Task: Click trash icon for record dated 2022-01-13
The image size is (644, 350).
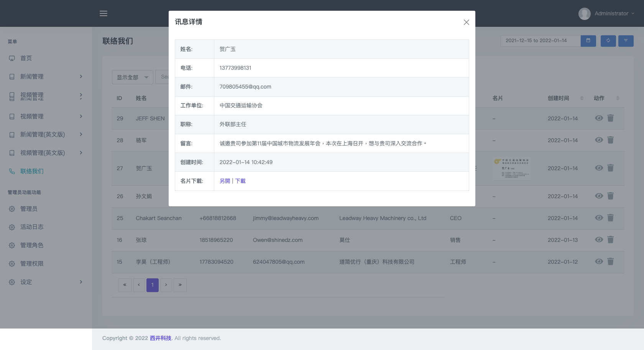Action: [x=611, y=240]
